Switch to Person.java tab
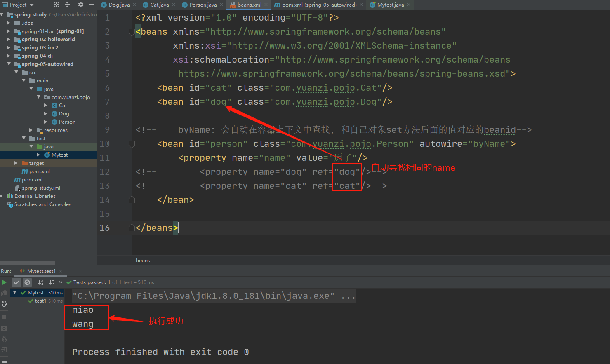The image size is (610, 364). 203,5
